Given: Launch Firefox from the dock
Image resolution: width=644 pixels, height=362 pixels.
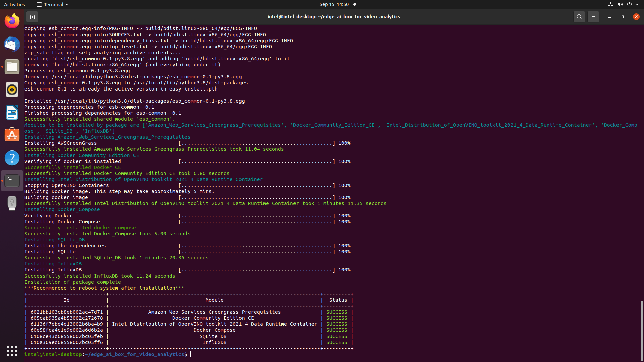Looking at the screenshot, I should coord(12,21).
